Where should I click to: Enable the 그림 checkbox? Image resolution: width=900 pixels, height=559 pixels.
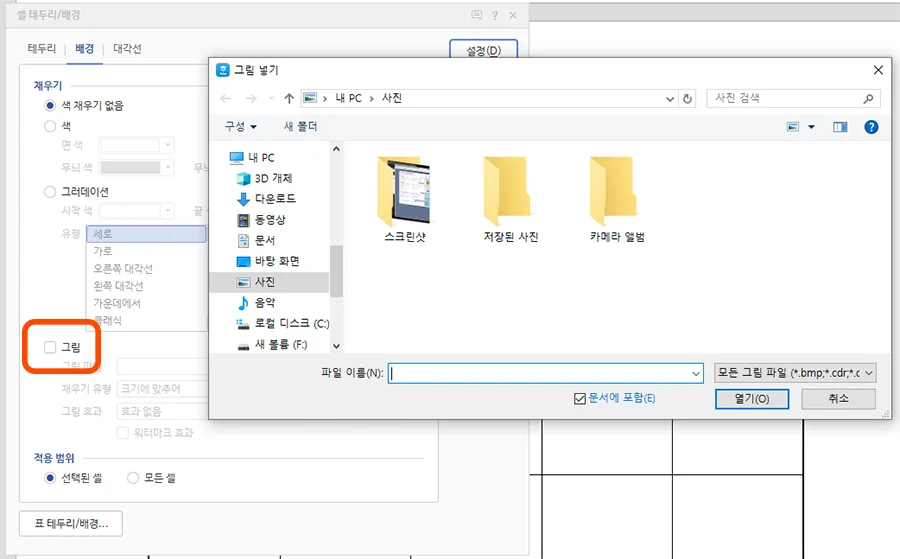(x=50, y=347)
